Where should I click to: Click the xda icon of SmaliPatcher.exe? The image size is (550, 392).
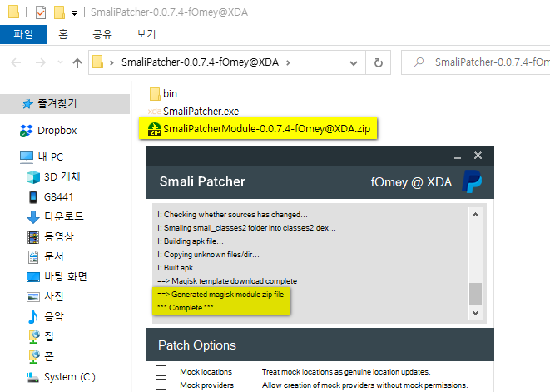tap(154, 112)
